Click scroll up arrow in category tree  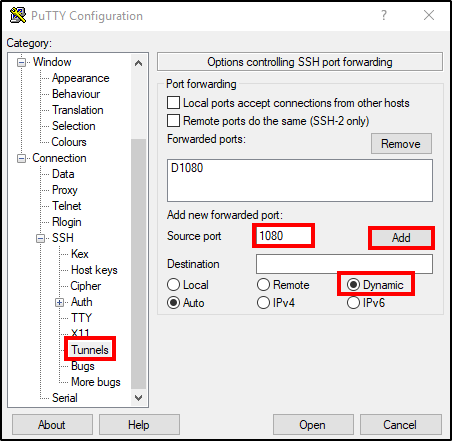pos(138,63)
